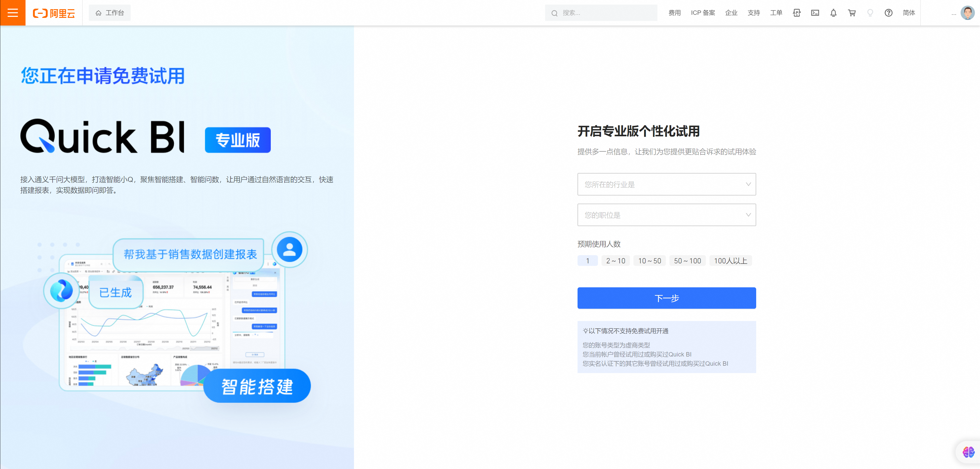The width and height of the screenshot is (980, 469).
Task: Click the help question mark icon
Action: tap(888, 13)
